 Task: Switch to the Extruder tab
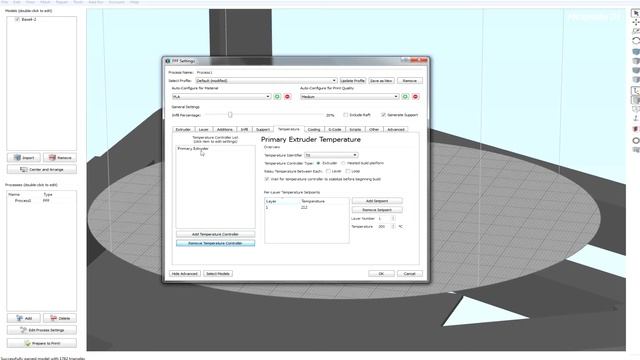point(183,129)
